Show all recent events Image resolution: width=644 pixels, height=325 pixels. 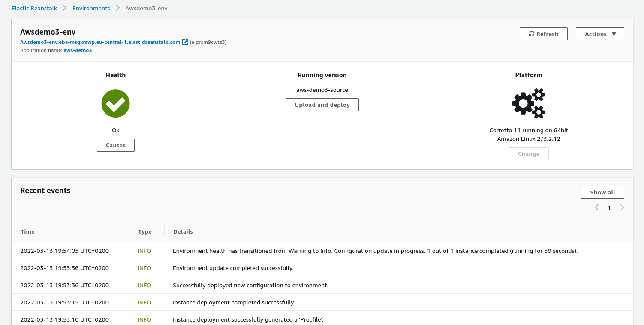coord(602,192)
